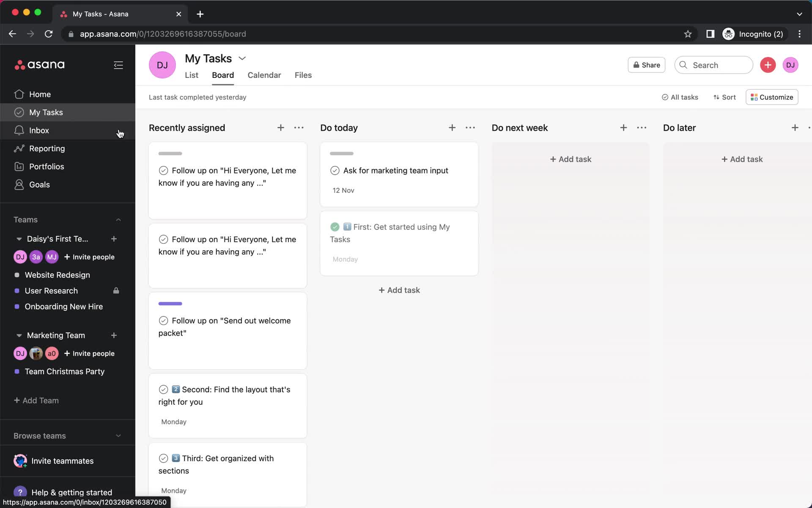This screenshot has width=812, height=508.
Task: Click the Board view icon
Action: [x=223, y=75]
